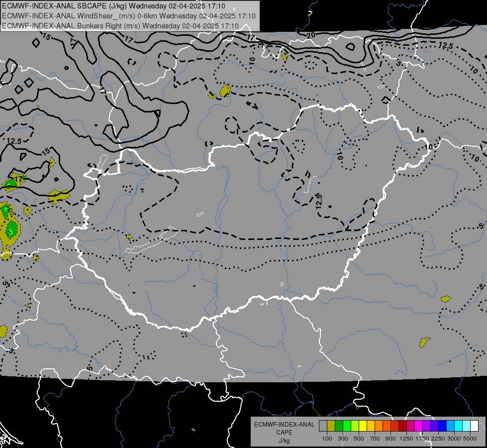Click the 20 contour label
Screen dimensions: 487x448
pyautogui.click(x=310, y=35)
